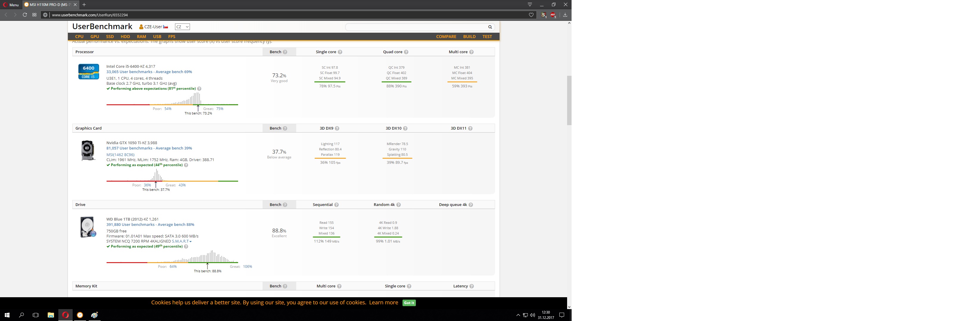Open the GPU menu tab
This screenshot has width=980, height=321.
[94, 37]
